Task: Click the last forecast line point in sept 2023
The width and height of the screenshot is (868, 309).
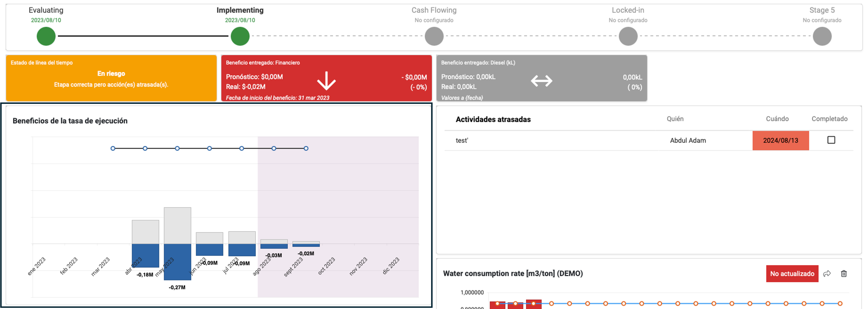Action: (306, 148)
